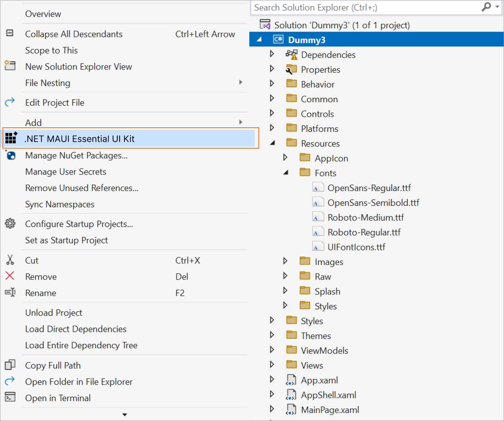Click the UIFontIcons.ttf font file icon

[318, 246]
